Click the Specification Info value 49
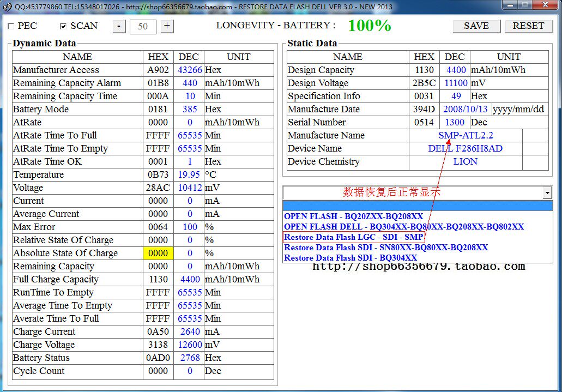This screenshot has height=392, width=562. (x=456, y=96)
